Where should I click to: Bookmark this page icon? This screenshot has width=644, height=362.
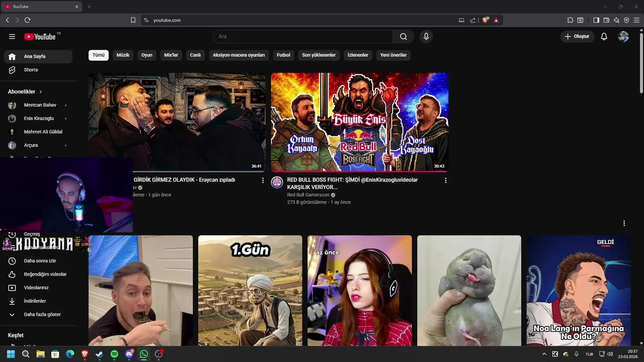click(x=133, y=20)
